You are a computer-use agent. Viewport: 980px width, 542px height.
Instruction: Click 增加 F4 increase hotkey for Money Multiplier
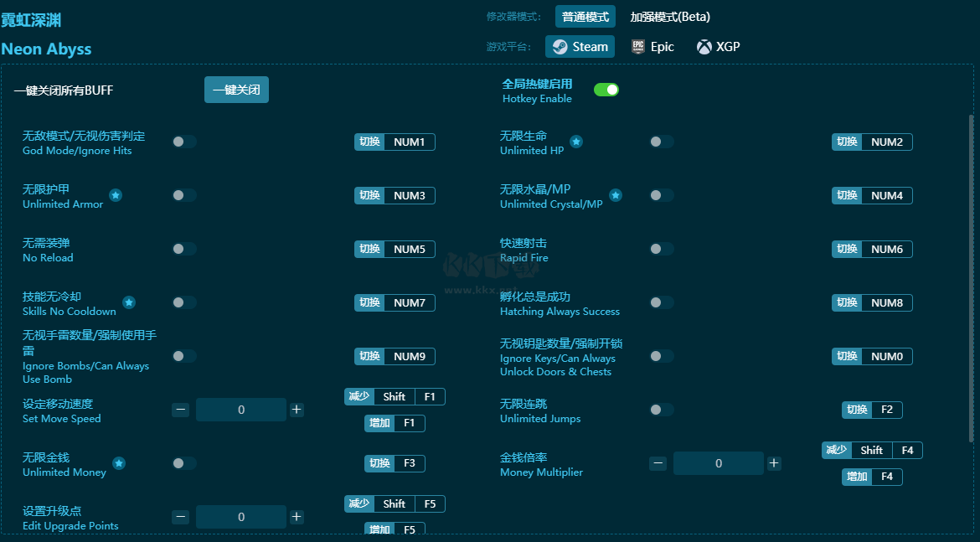pos(872,477)
